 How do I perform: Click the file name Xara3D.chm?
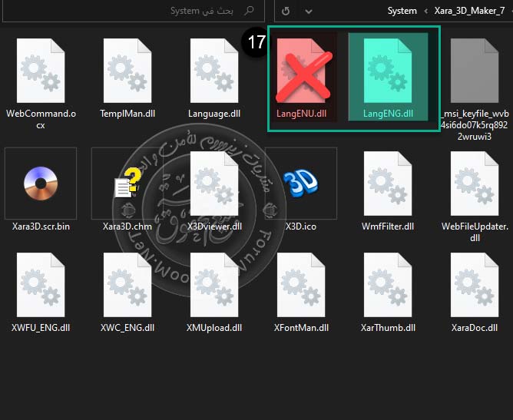coord(127,227)
